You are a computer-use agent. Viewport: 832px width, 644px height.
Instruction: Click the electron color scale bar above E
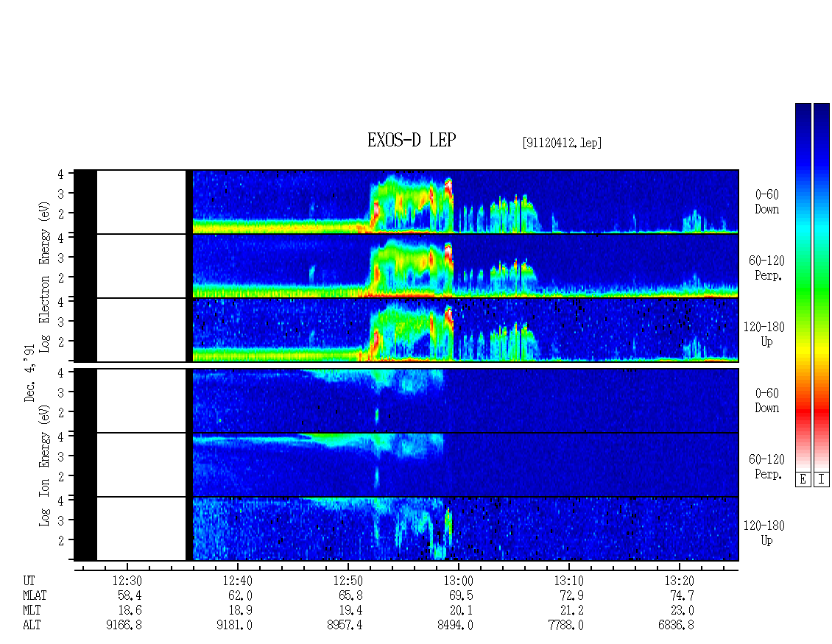803,287
